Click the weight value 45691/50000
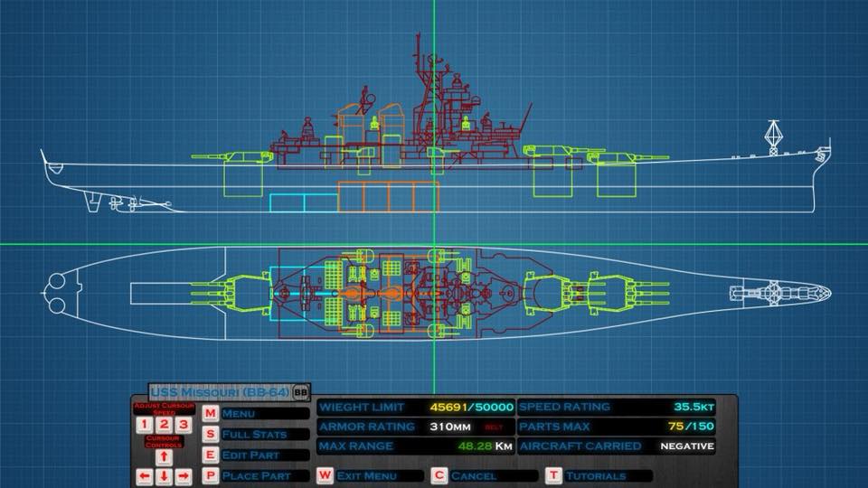 (x=472, y=408)
